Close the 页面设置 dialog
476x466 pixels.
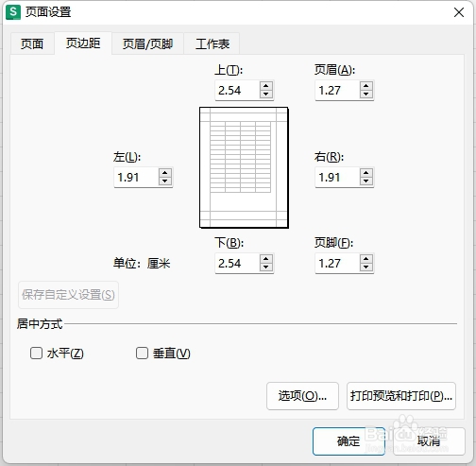click(459, 12)
